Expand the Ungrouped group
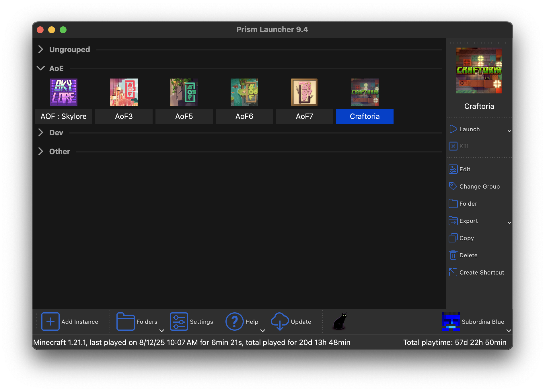Image resolution: width=545 pixels, height=392 pixels. [40, 49]
